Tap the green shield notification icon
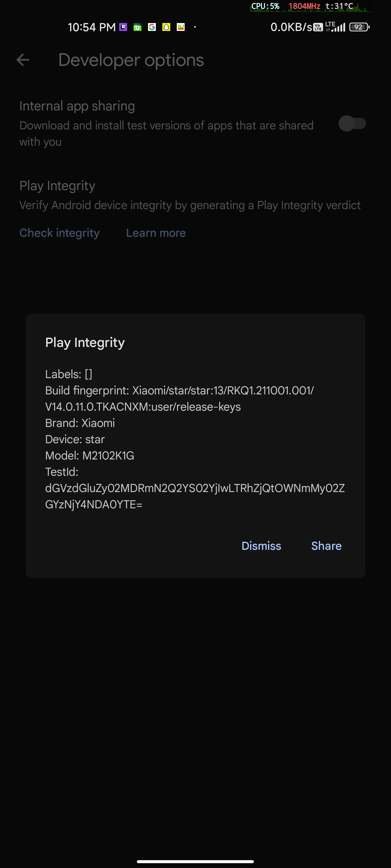The width and height of the screenshot is (391, 868). [x=137, y=27]
